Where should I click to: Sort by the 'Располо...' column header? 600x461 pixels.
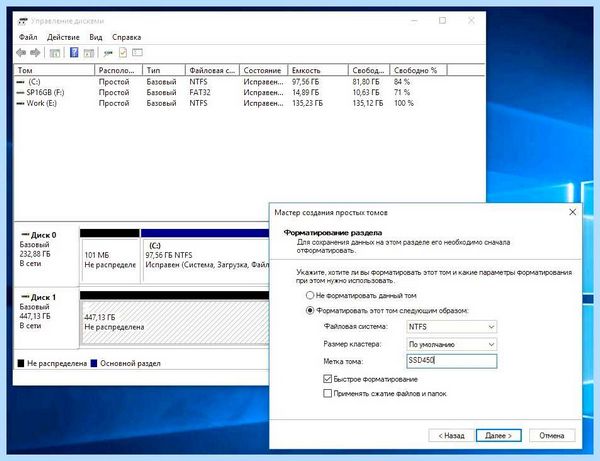coord(118,70)
